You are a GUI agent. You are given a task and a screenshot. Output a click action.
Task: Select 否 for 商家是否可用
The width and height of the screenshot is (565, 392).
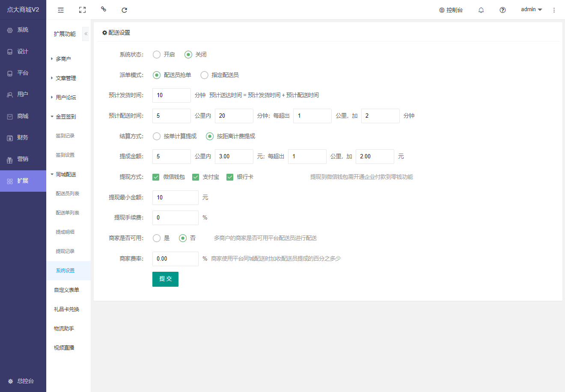(187, 238)
